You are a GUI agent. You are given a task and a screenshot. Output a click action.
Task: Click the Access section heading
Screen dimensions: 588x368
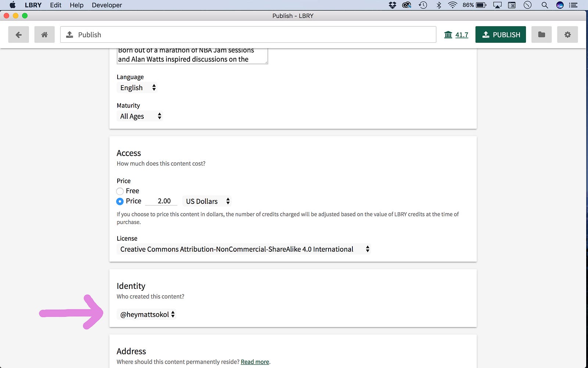(129, 153)
